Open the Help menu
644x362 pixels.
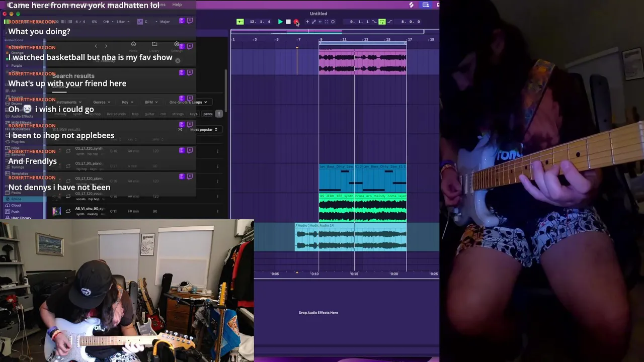(x=177, y=5)
